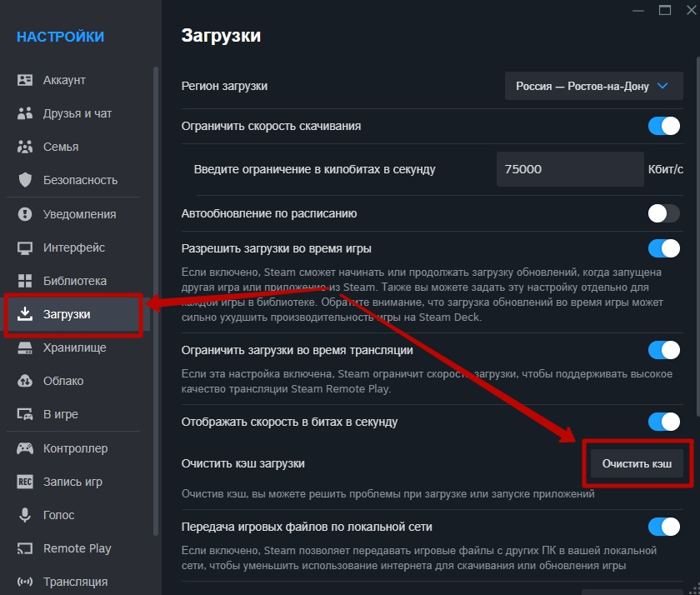This screenshot has width=700, height=595.
Task: Select Облако label in sidebar
Action: pyautogui.click(x=63, y=381)
